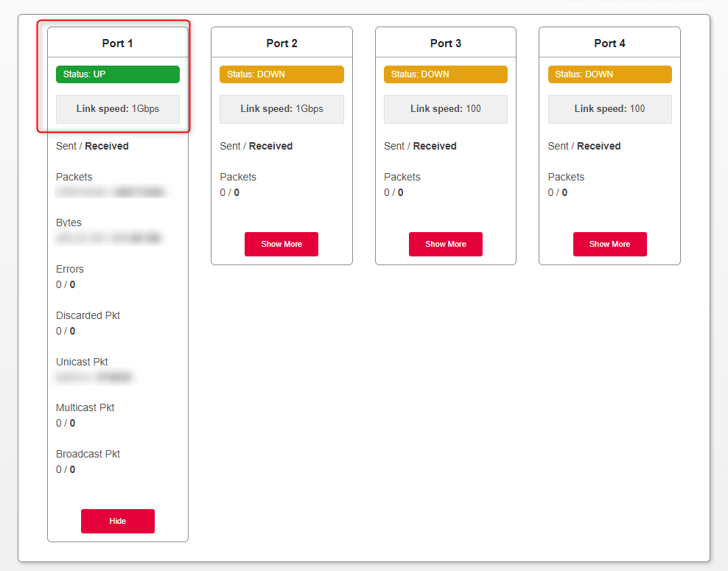Expand Port 3 with Show More
Image resolution: width=728 pixels, height=571 pixels.
(x=445, y=244)
